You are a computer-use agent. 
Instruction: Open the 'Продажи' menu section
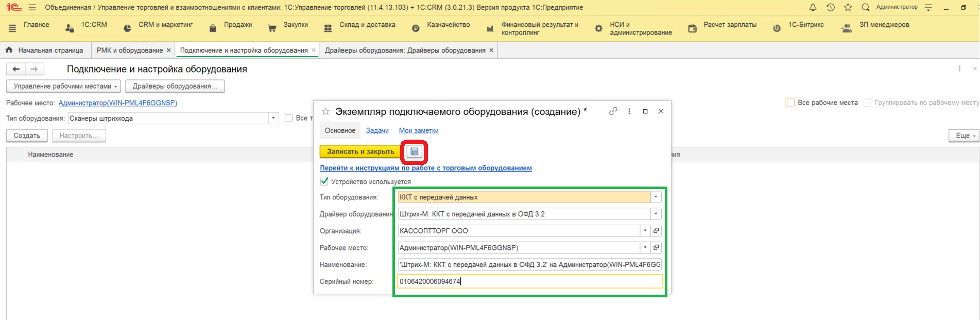pos(237,25)
